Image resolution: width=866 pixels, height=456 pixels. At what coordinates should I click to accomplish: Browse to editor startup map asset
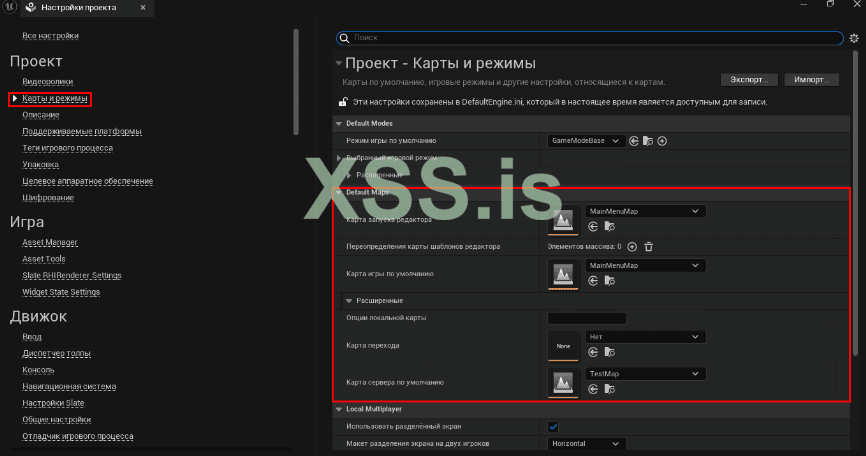click(x=609, y=226)
